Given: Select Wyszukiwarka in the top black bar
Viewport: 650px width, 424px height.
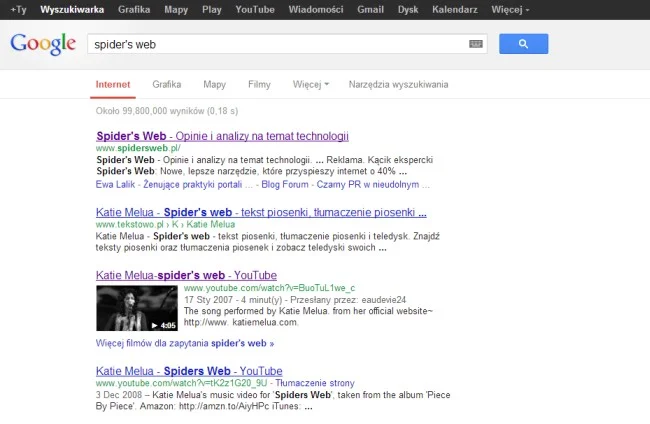Looking at the screenshot, I should 72,10.
